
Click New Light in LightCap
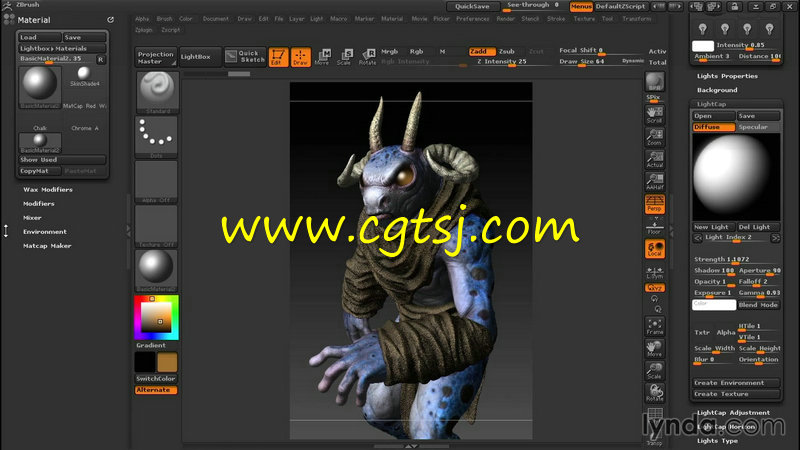pos(713,227)
